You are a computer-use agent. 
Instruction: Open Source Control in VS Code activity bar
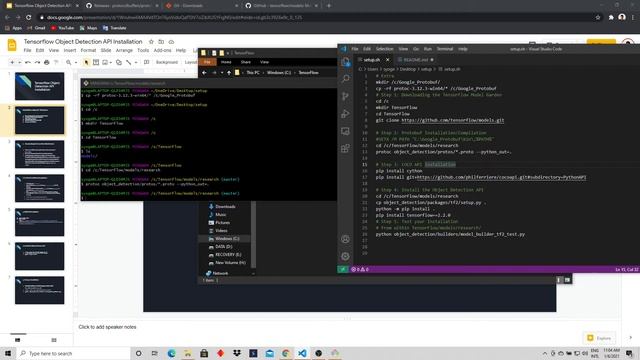point(345,96)
